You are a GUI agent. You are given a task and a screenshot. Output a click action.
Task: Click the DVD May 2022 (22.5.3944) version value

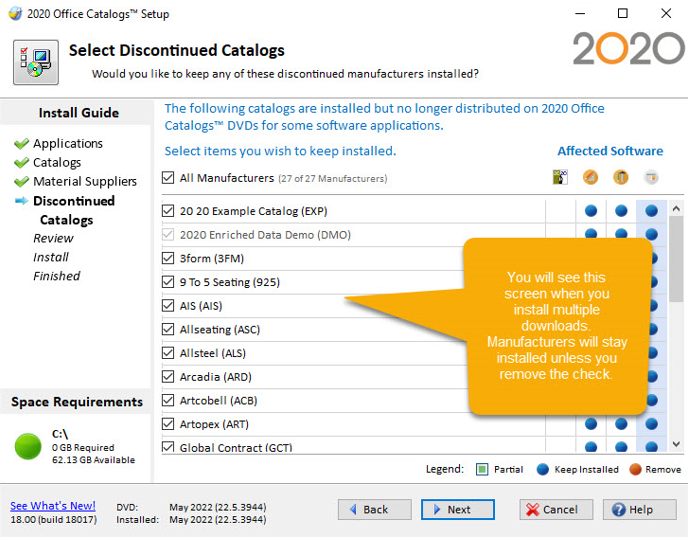[218, 507]
